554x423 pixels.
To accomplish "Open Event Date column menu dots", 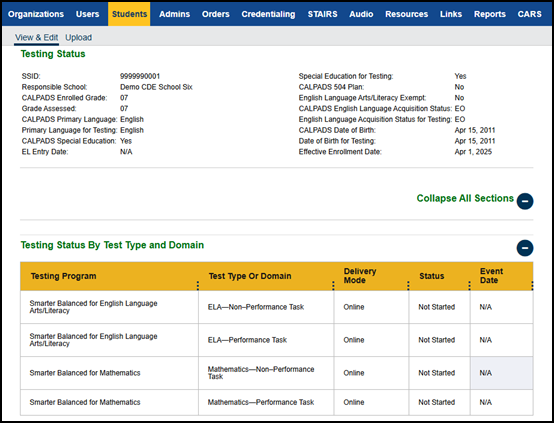I will (x=532, y=286).
